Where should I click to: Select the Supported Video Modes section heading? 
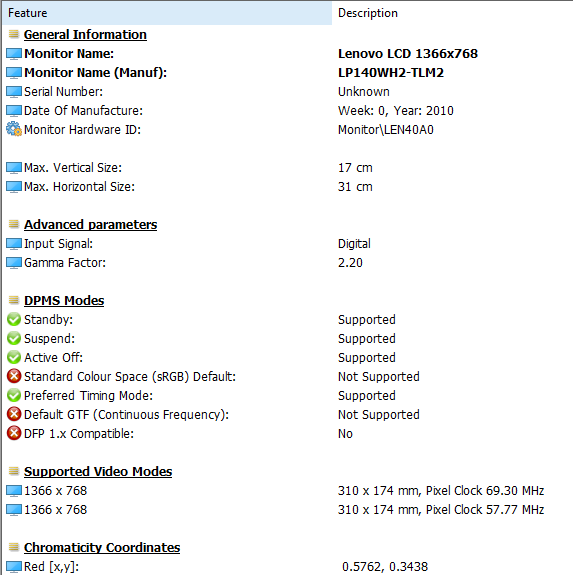pos(98,472)
